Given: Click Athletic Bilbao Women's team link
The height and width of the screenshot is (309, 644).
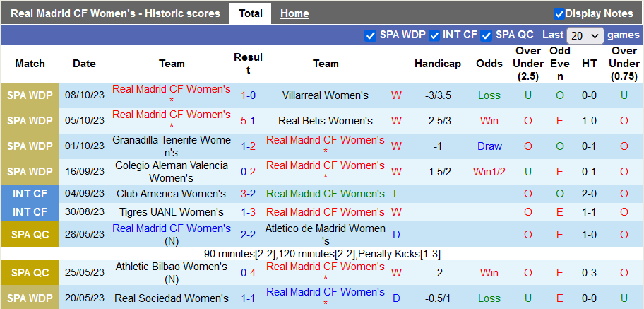Looking at the screenshot, I should pos(172,267).
